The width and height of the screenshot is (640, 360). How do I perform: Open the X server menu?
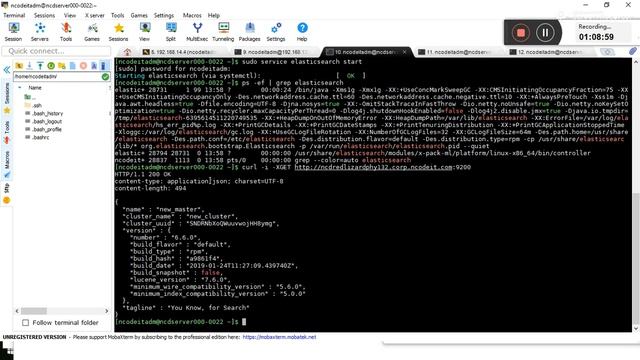tap(95, 16)
